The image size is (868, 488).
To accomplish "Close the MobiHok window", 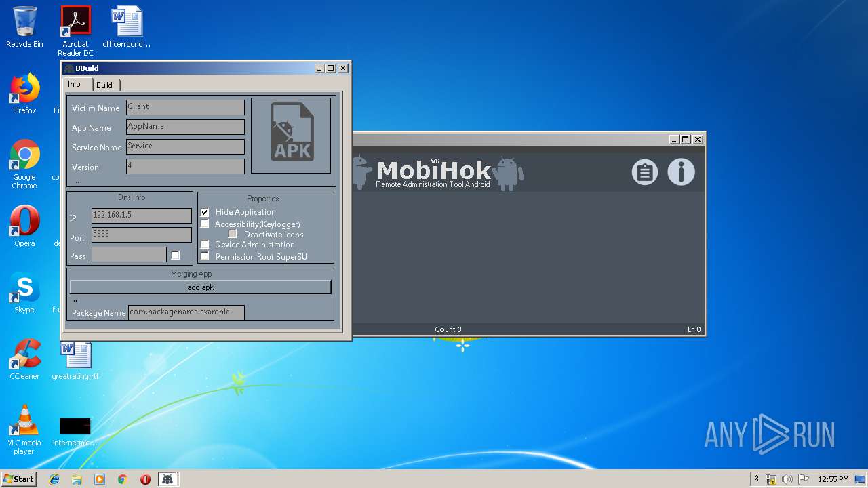I will point(697,139).
